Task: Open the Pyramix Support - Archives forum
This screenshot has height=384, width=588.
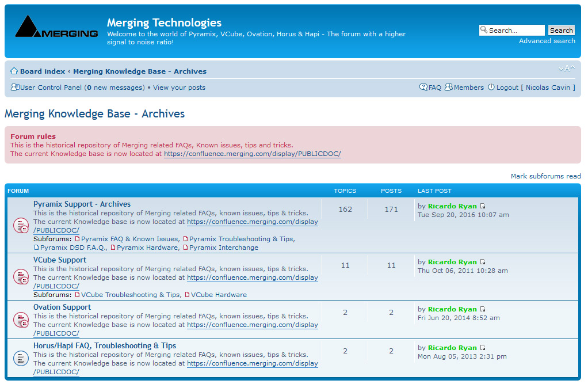Action: pyautogui.click(x=82, y=204)
